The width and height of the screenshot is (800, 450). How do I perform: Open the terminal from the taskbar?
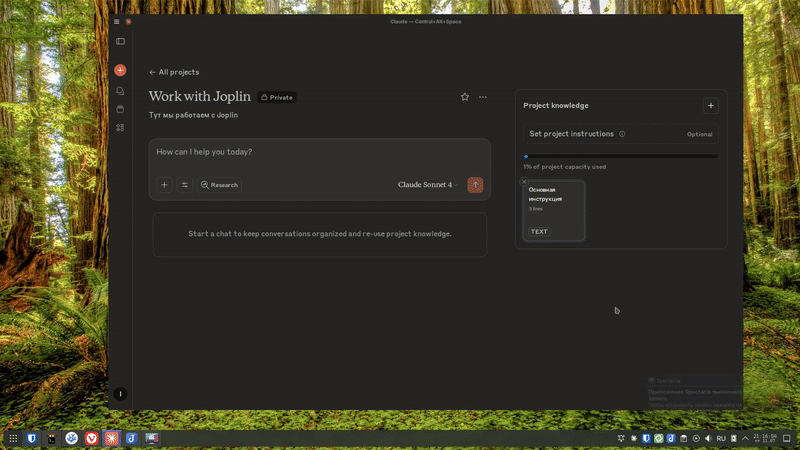coord(52,438)
